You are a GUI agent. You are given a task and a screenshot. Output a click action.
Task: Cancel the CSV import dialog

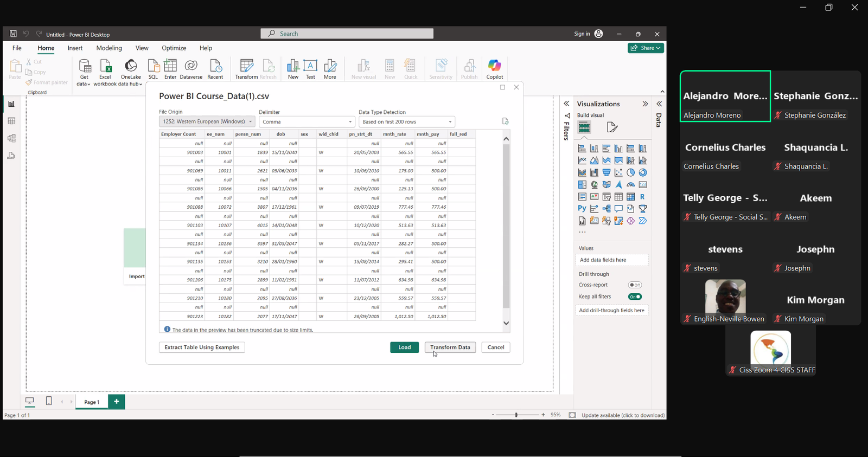(x=496, y=347)
